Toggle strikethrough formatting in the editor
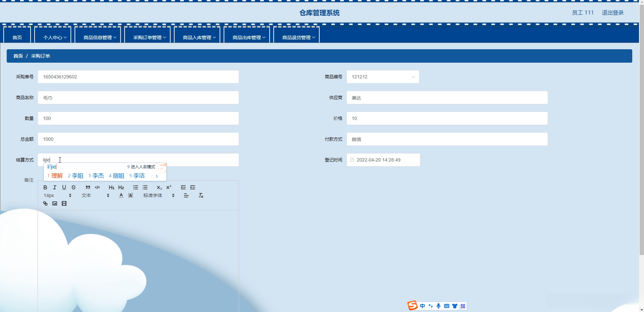Screen dimensions: 644x312 pyautogui.click(x=73, y=187)
